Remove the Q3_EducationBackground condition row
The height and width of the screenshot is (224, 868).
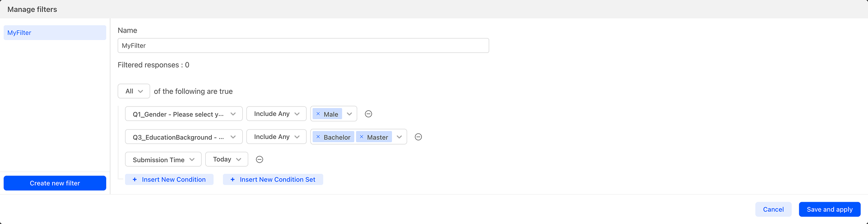point(418,137)
